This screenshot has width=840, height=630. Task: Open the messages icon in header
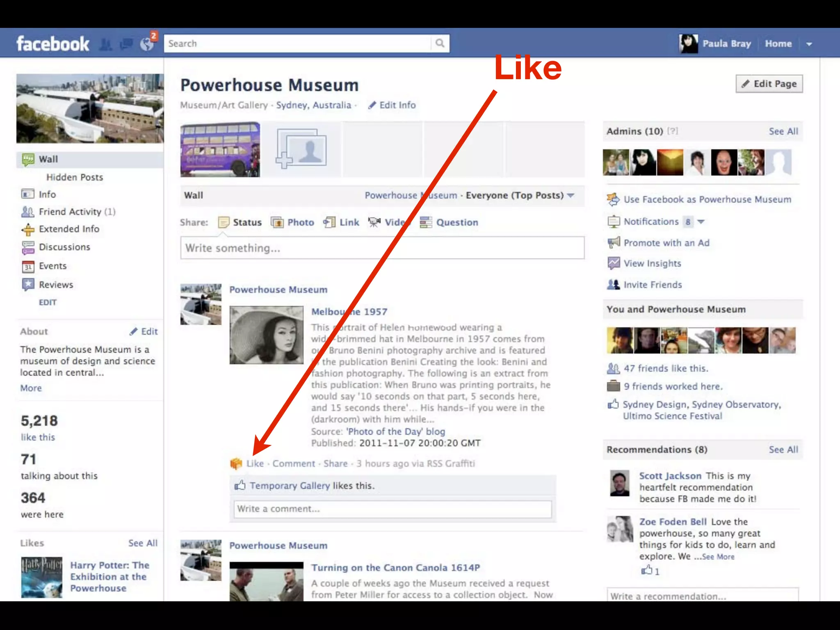tap(126, 44)
